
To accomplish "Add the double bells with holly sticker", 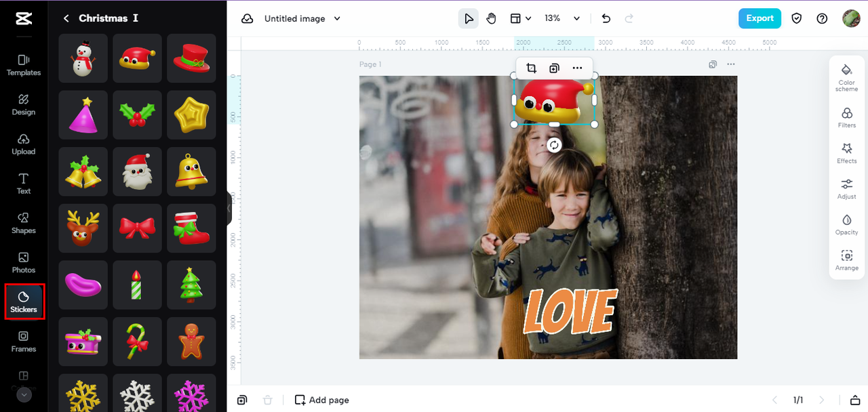I will click(83, 171).
